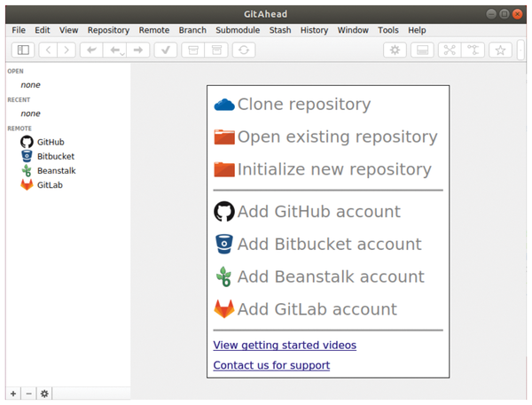Click the GitLab fox logo in welcome panel
This screenshot has height=405, width=532.
[224, 308]
